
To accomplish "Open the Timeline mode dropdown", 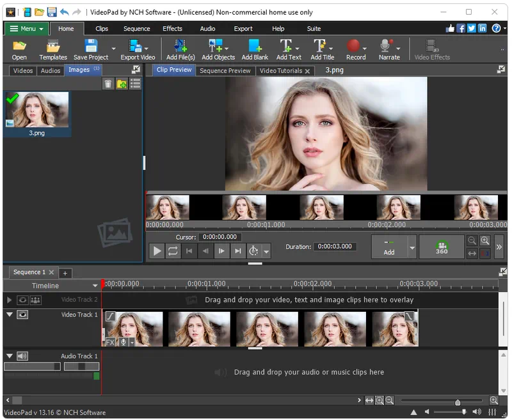I will (x=95, y=286).
